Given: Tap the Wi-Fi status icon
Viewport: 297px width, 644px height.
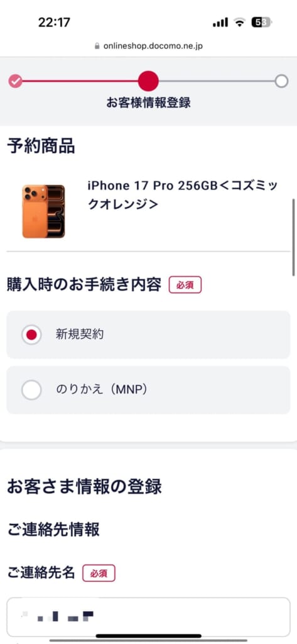Looking at the screenshot, I should [239, 23].
